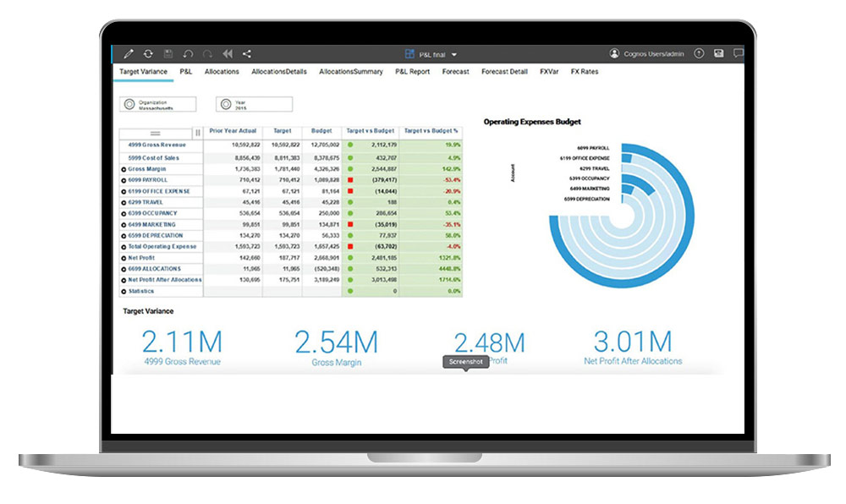Click the 3.01M Net Profit After Allocations tile
The width and height of the screenshot is (846, 504).
(x=633, y=348)
